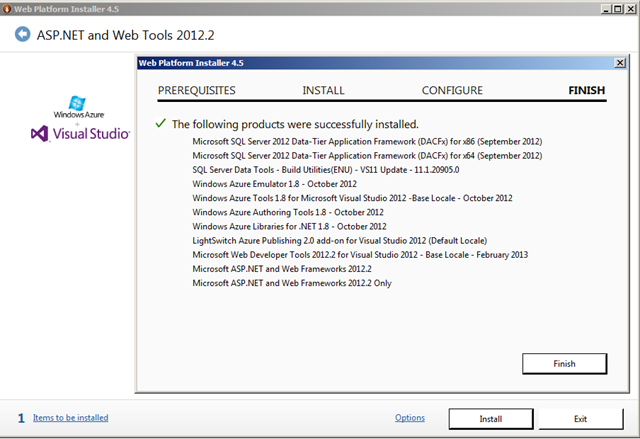Image resolution: width=640 pixels, height=439 pixels.
Task: Maximize the main Web Platform Installer window
Action: [x=618, y=9]
